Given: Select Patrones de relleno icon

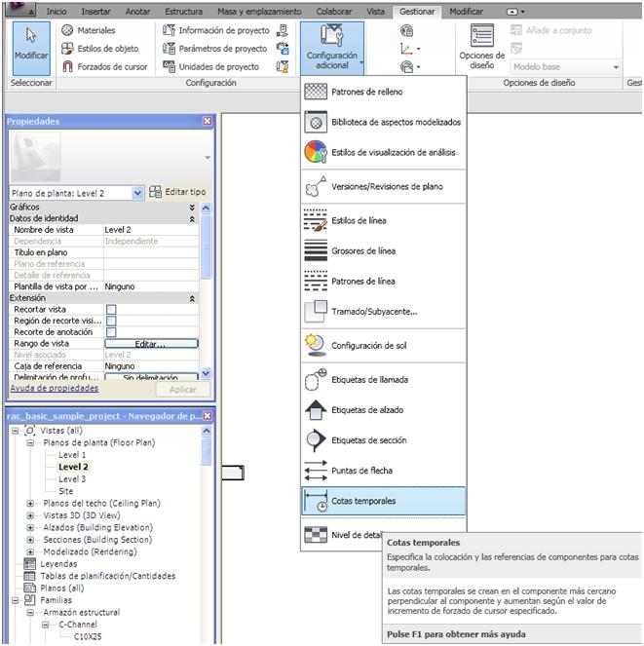Looking at the screenshot, I should point(316,92).
